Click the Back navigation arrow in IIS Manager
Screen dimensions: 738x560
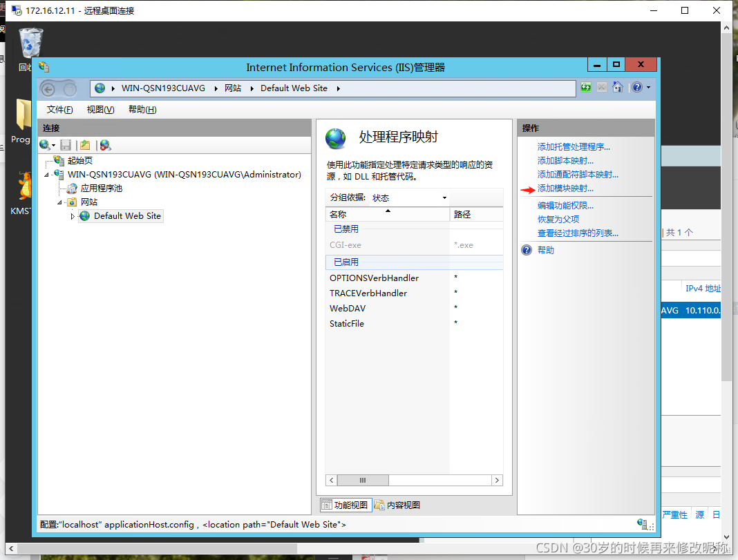(48, 88)
